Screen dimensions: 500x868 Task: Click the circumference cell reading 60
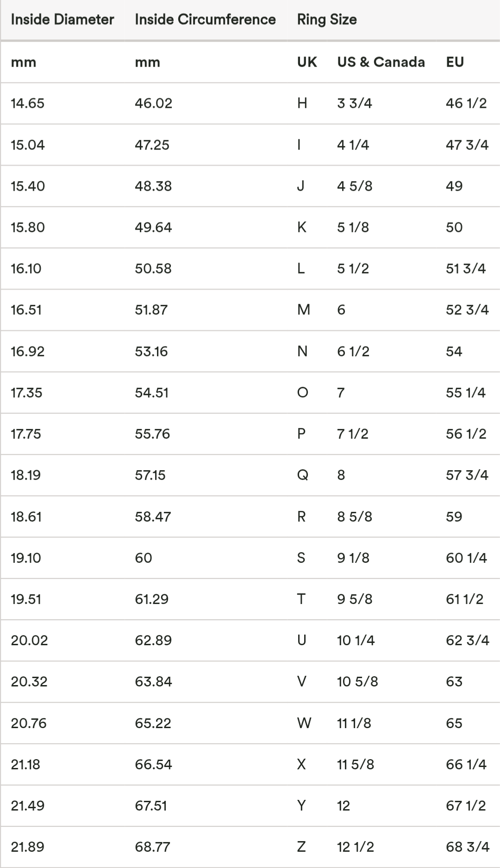pyautogui.click(x=144, y=558)
